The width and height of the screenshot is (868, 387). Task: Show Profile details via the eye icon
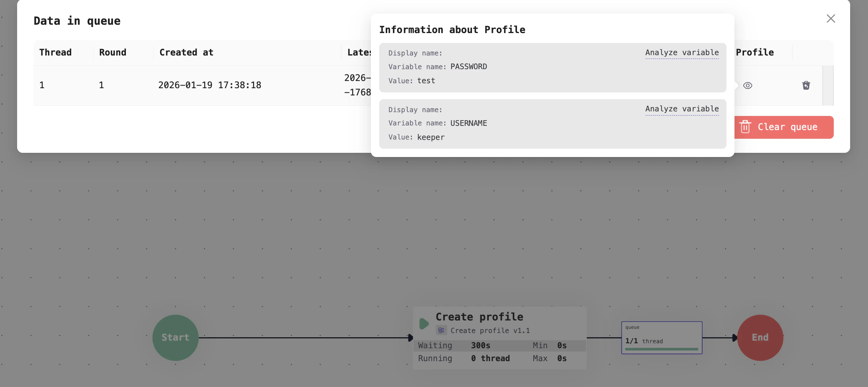click(x=748, y=85)
